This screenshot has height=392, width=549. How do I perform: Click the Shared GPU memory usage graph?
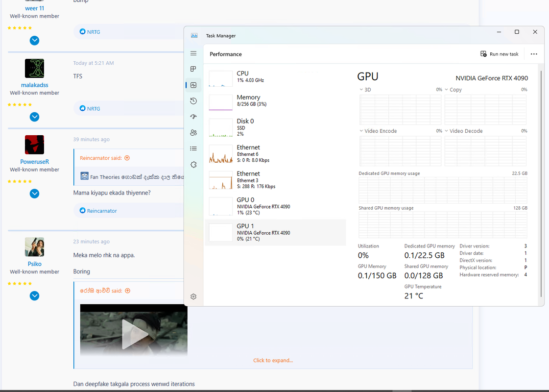[x=443, y=224]
